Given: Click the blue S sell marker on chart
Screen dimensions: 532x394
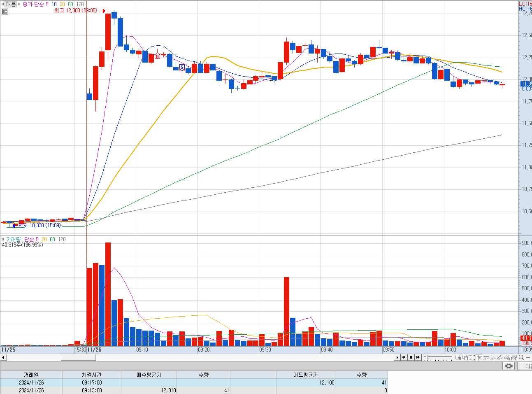Looking at the screenshot, I should [182, 67].
